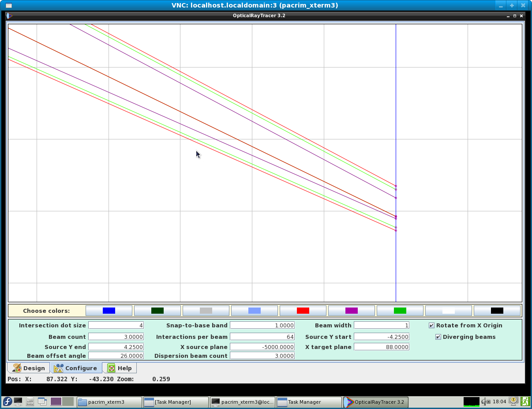
Task: Close the OpticalRayTracer inner window
Action: (521, 15)
